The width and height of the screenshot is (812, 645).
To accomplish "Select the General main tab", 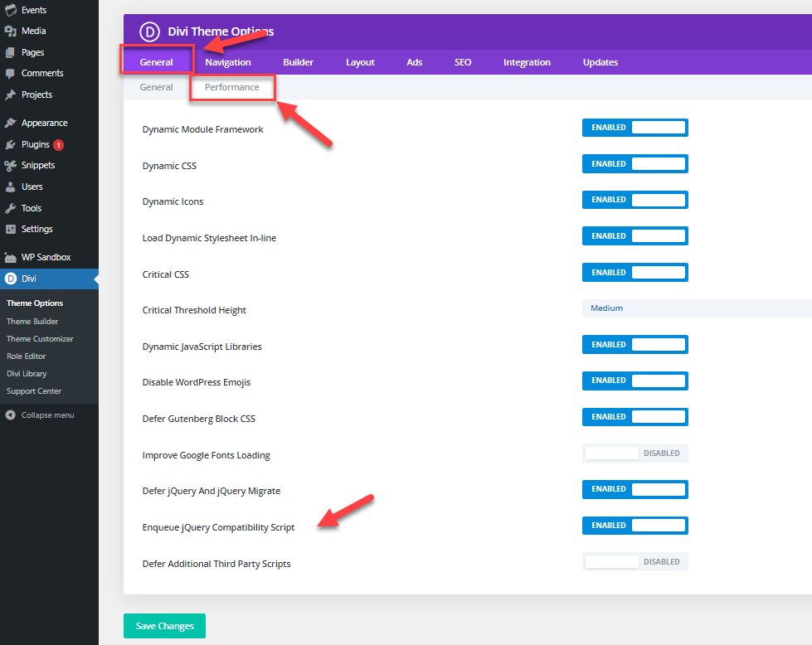I will (157, 62).
